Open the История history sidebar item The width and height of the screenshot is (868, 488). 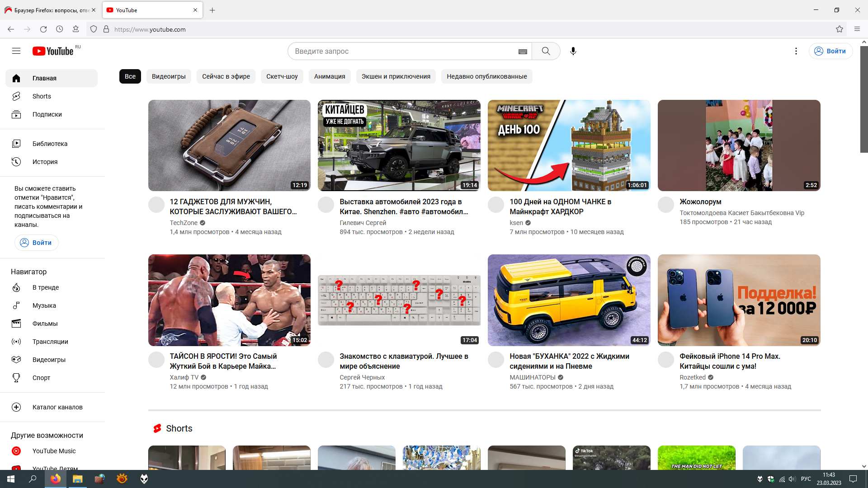pyautogui.click(x=45, y=162)
